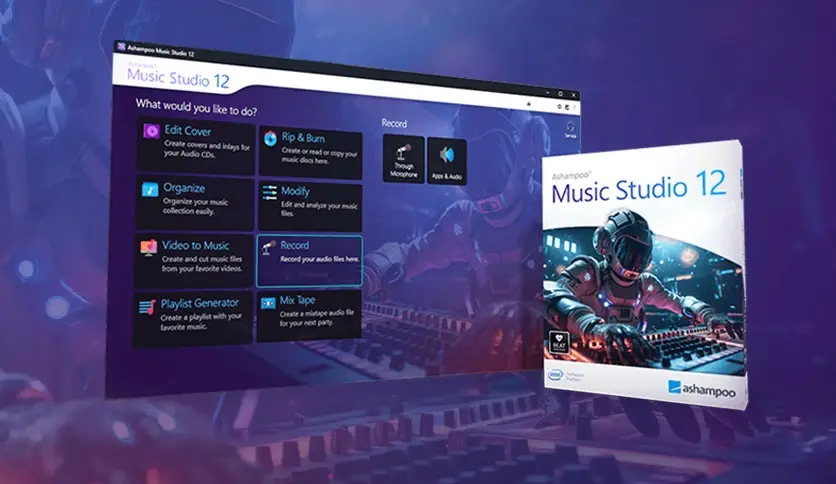Open the Video to Music monitor icon
This screenshot has height=484, width=836.
point(149,247)
